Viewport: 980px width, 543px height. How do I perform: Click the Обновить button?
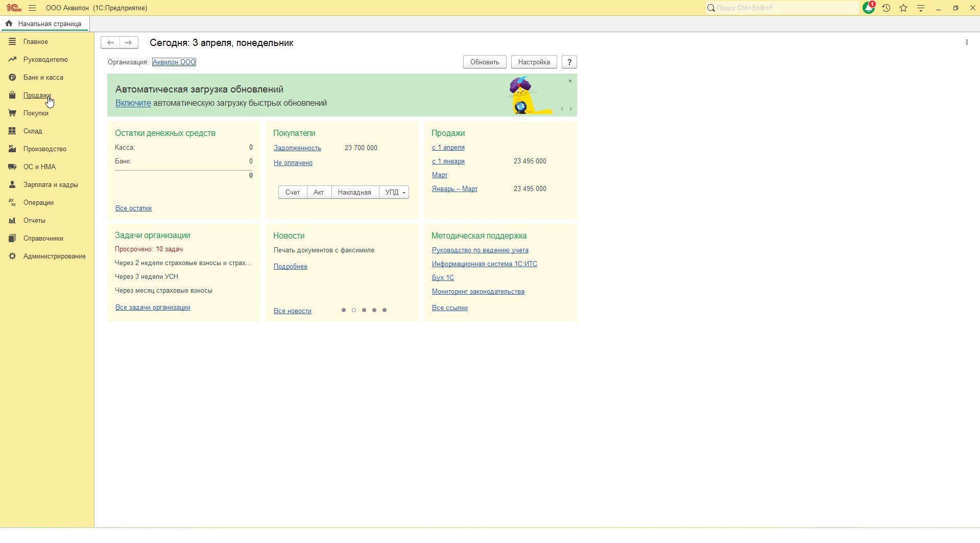485,62
